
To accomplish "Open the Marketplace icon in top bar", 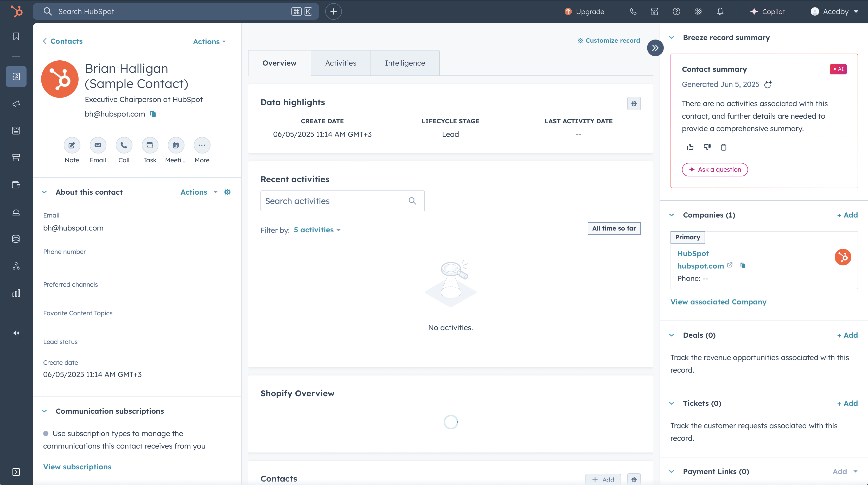I will pyautogui.click(x=654, y=11).
